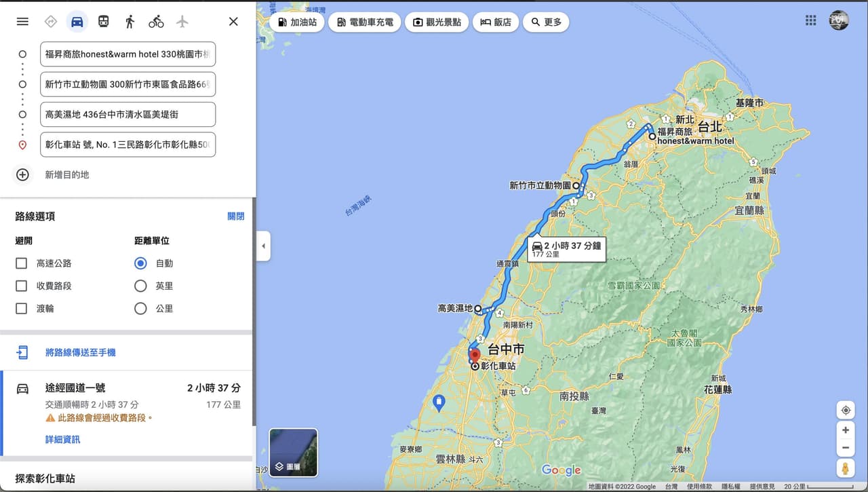Screen dimensions: 868x492
Task: Click the 新竹市立動物園 waypoint marker
Action: pos(576,185)
